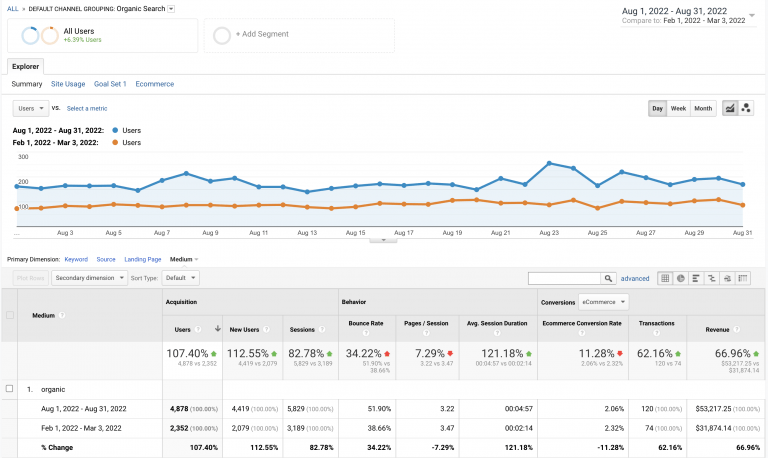The width and height of the screenshot is (768, 458).
Task: Open the Secondary dimension dropdown
Action: (87, 278)
